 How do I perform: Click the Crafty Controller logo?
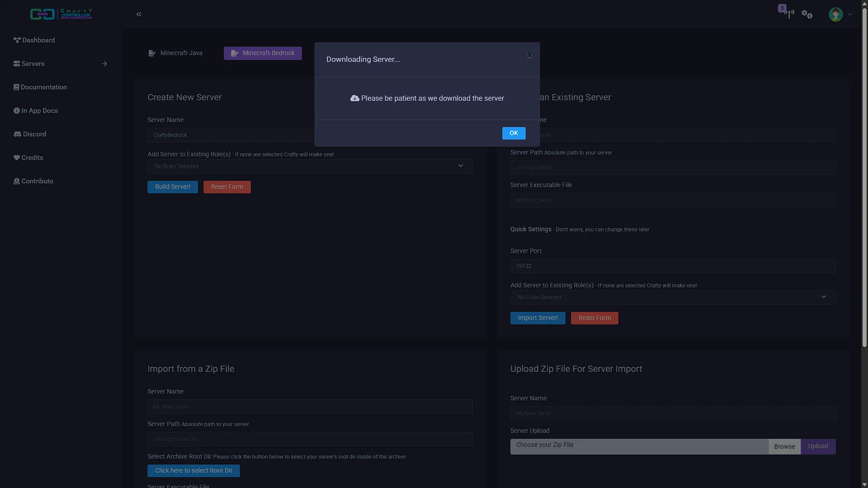tap(61, 14)
